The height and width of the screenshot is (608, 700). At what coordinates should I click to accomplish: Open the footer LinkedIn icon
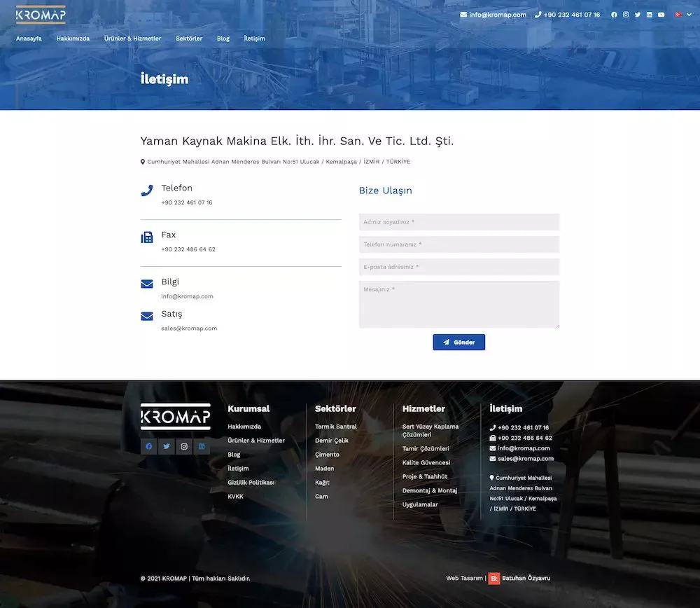tap(202, 446)
